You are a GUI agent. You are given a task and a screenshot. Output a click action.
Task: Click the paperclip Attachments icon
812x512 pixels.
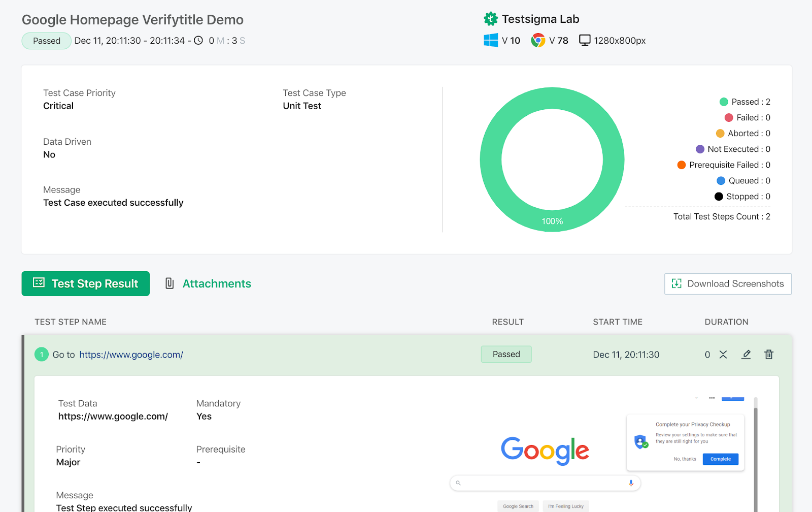[x=170, y=283]
